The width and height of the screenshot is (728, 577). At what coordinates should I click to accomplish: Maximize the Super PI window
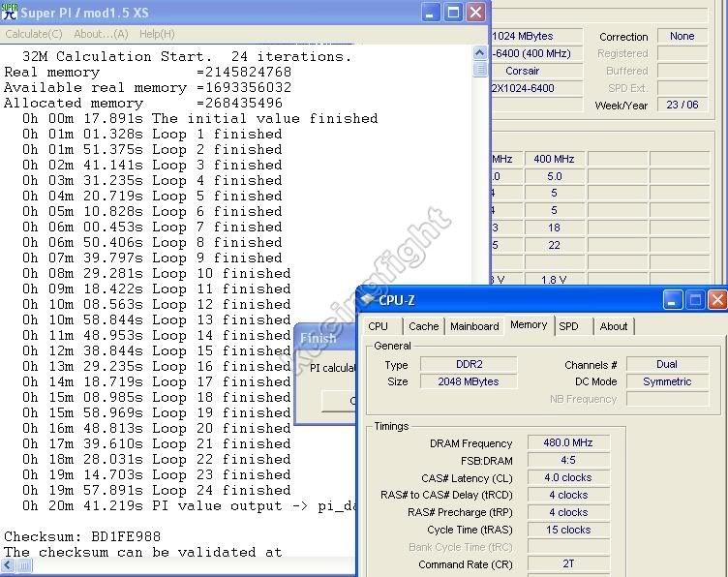pyautogui.click(x=453, y=12)
